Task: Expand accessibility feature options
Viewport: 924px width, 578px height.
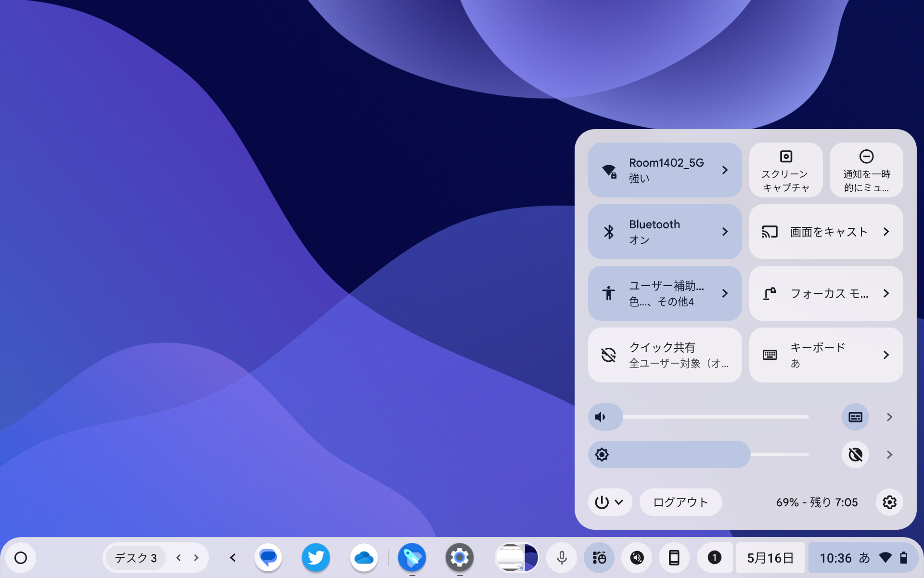Action: 665,293
